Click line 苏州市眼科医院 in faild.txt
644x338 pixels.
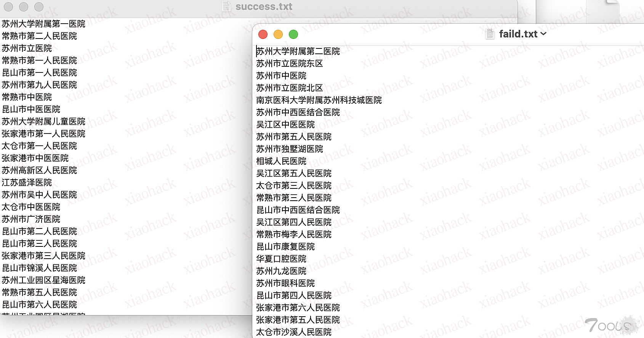coord(285,283)
